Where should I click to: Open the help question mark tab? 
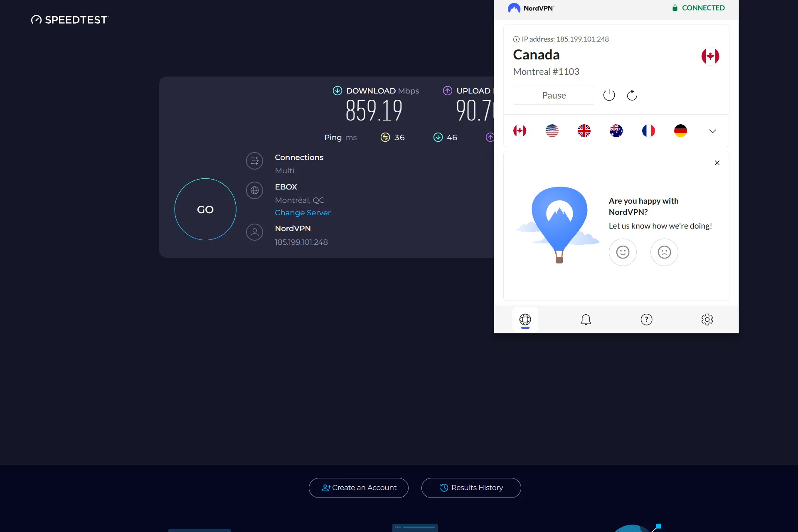(x=646, y=320)
